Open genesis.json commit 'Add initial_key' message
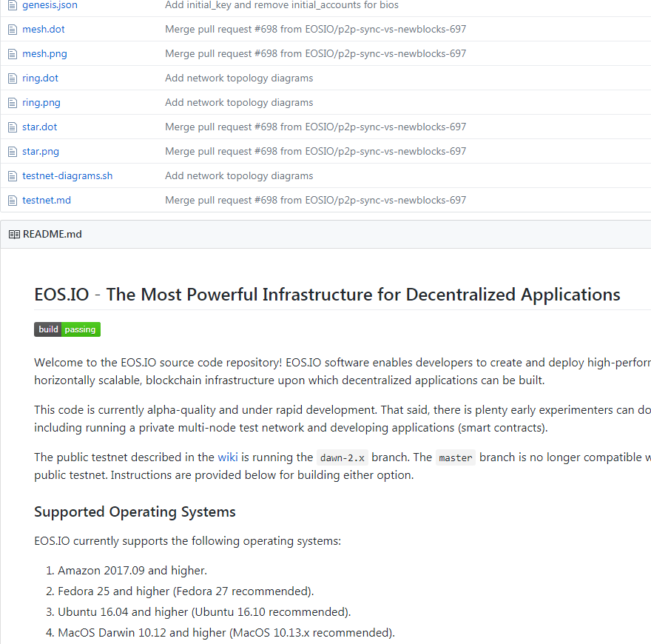The height and width of the screenshot is (644, 651). [282, 5]
